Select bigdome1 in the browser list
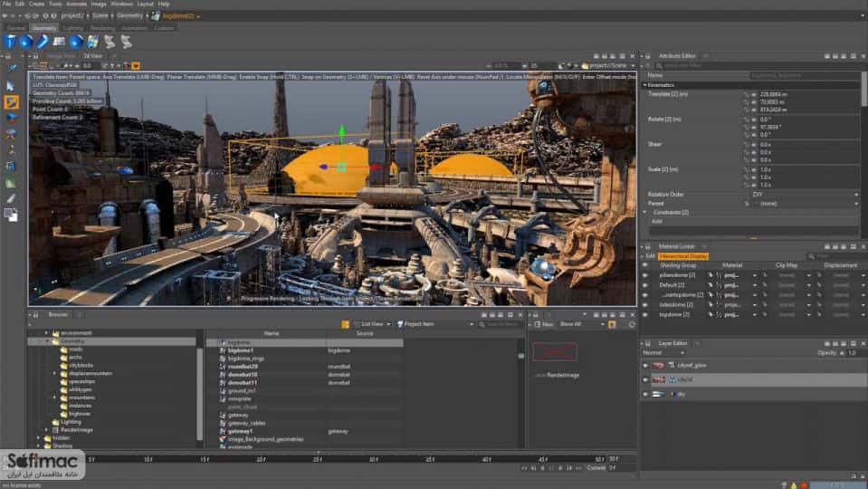868x489 pixels. point(240,350)
